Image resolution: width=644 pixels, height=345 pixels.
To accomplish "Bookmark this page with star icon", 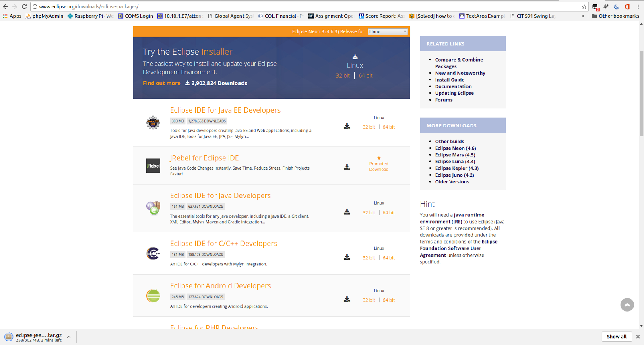I will click(584, 7).
